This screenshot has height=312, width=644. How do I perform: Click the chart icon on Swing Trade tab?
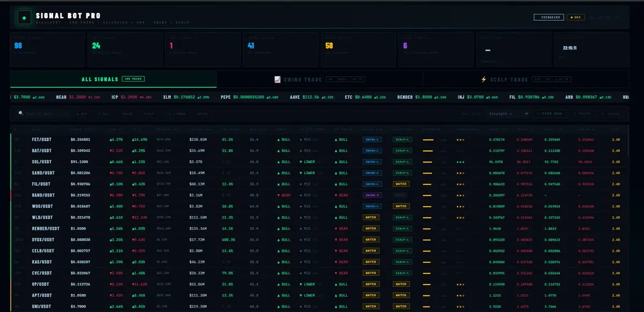click(277, 79)
